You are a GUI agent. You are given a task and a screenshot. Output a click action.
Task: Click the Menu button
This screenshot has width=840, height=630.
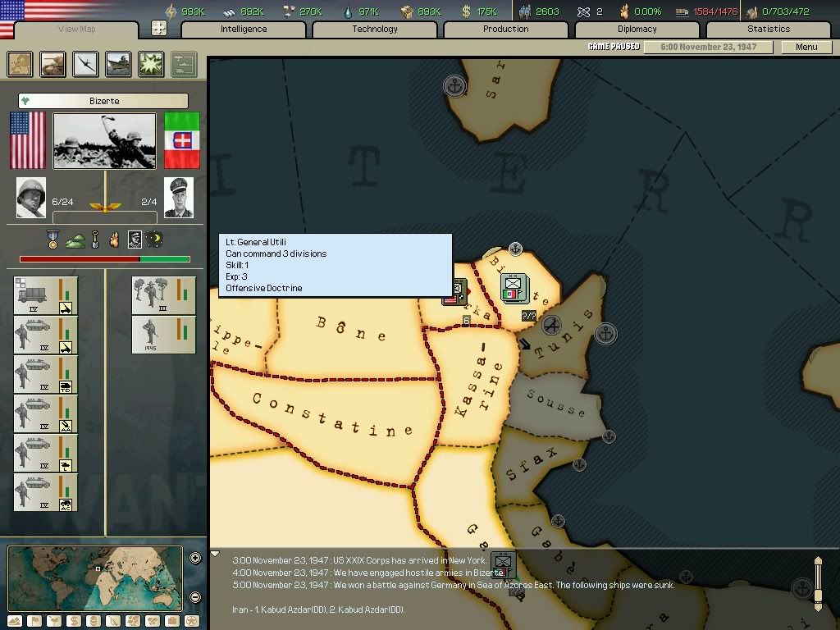click(806, 47)
